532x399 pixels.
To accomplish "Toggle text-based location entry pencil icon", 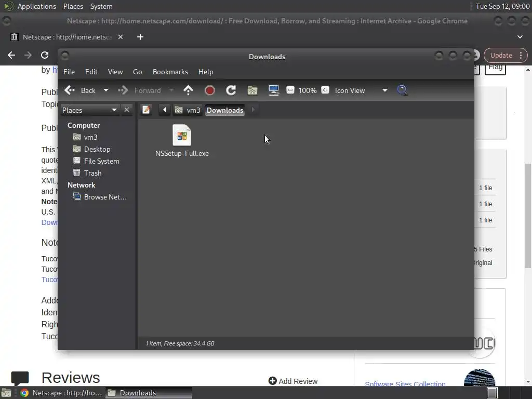I will [146, 110].
